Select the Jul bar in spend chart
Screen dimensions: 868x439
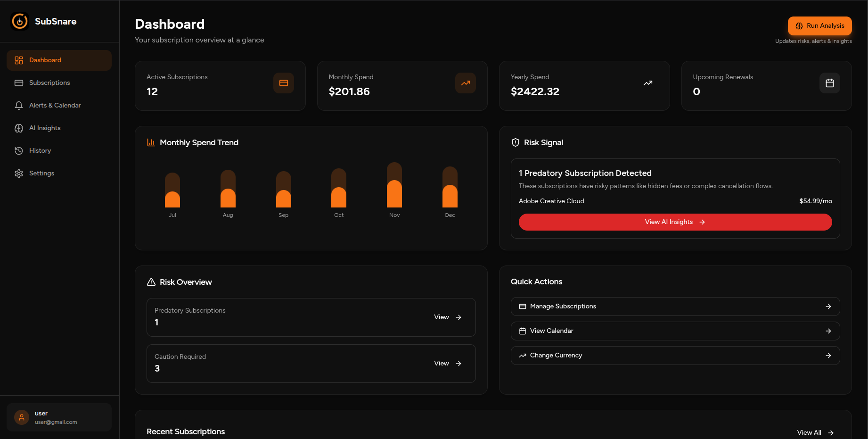172,190
